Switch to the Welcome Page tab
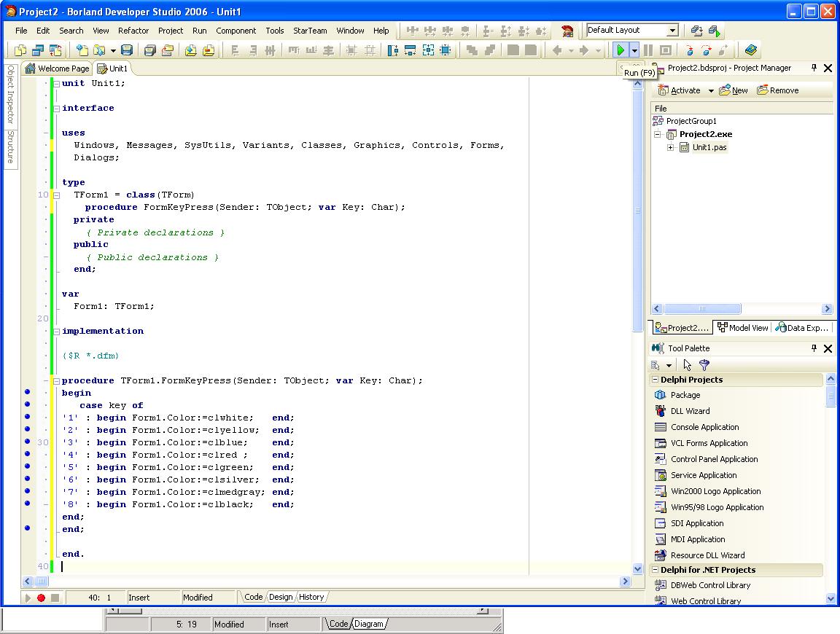 point(57,69)
